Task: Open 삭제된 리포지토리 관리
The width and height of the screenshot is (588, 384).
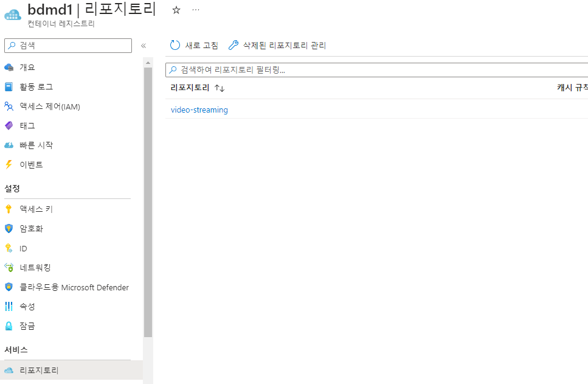Action: (284, 46)
